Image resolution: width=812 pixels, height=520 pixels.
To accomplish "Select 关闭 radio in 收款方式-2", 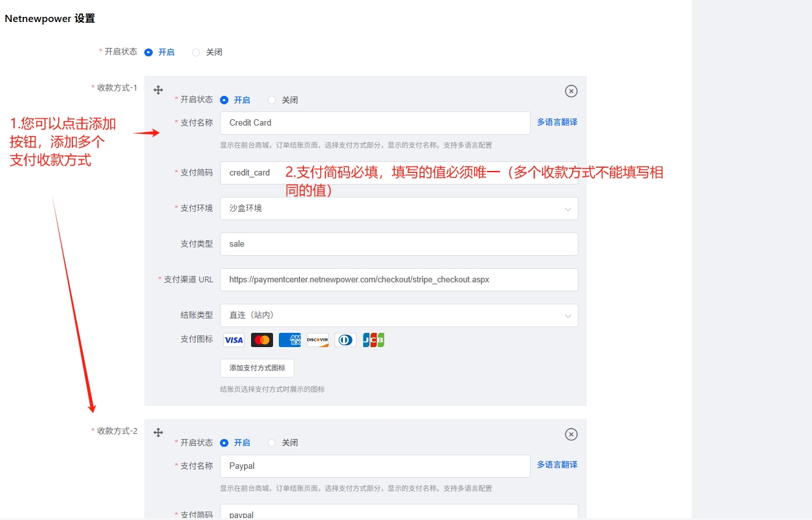I will (x=272, y=443).
